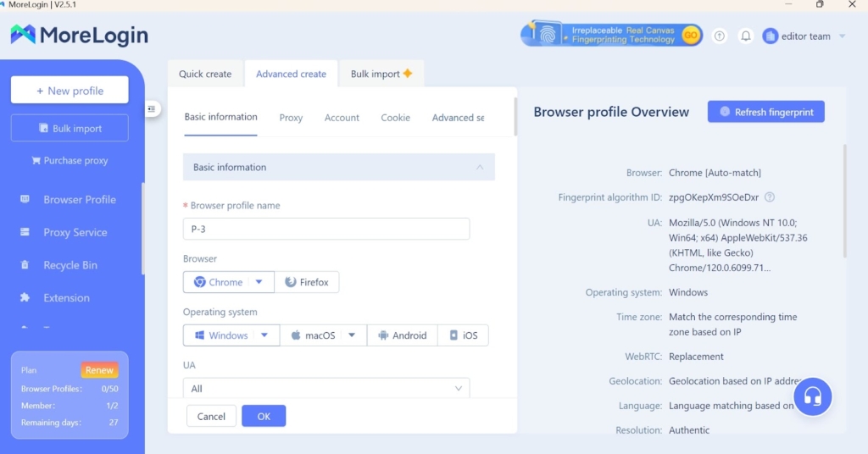This screenshot has width=868, height=454.
Task: Switch to the Quick create tab
Action: 205,74
